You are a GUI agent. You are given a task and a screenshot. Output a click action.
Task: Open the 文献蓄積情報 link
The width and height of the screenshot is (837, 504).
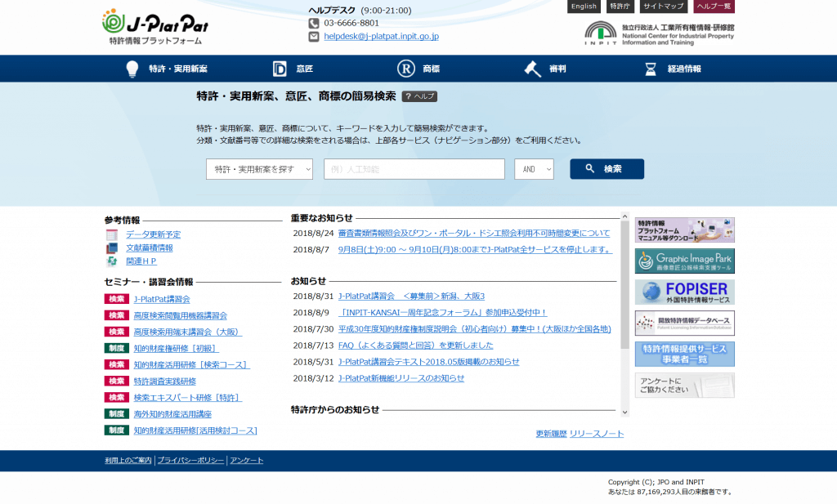pyautogui.click(x=150, y=248)
